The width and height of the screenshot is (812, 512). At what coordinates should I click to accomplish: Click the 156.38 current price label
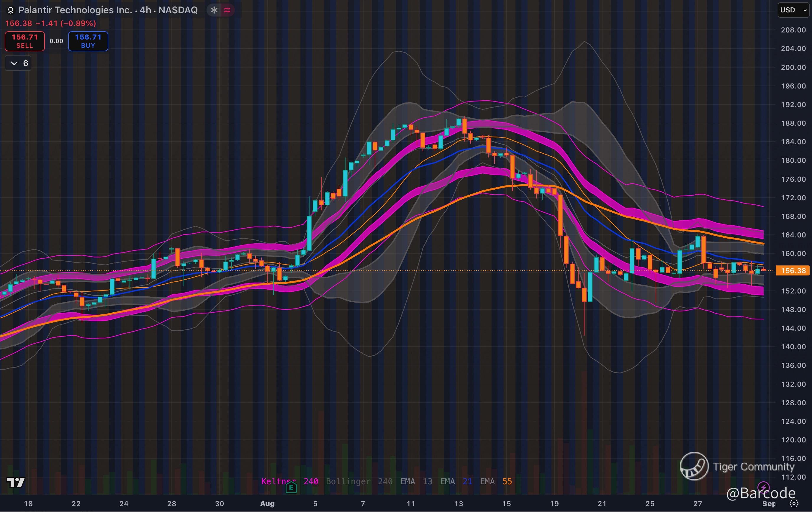point(793,271)
